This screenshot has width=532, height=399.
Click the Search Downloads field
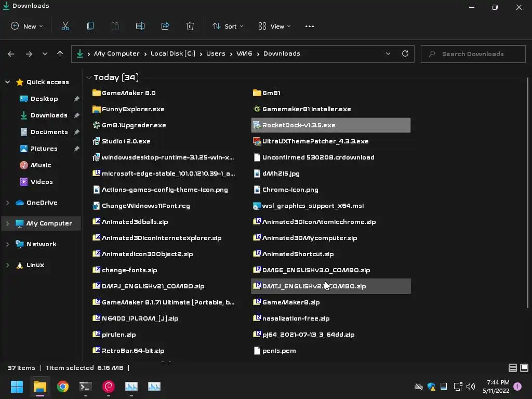coord(473,54)
